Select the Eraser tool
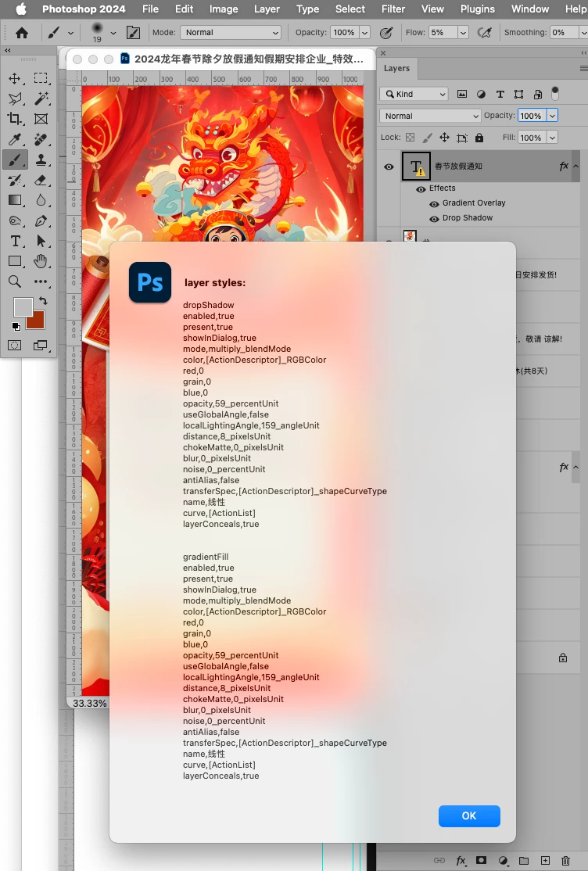 tap(41, 180)
